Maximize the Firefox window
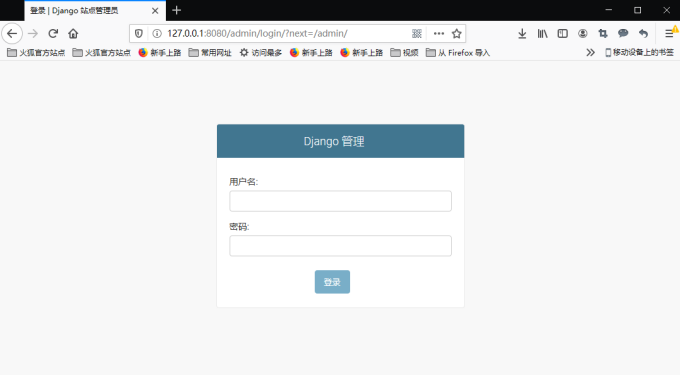This screenshot has width=681, height=375. point(637,10)
